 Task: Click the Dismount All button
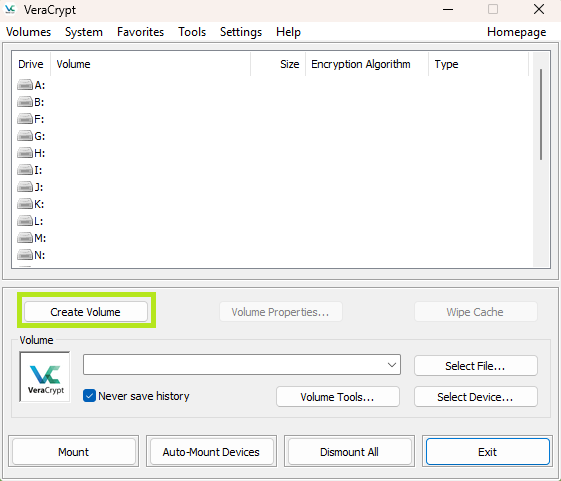tap(349, 452)
